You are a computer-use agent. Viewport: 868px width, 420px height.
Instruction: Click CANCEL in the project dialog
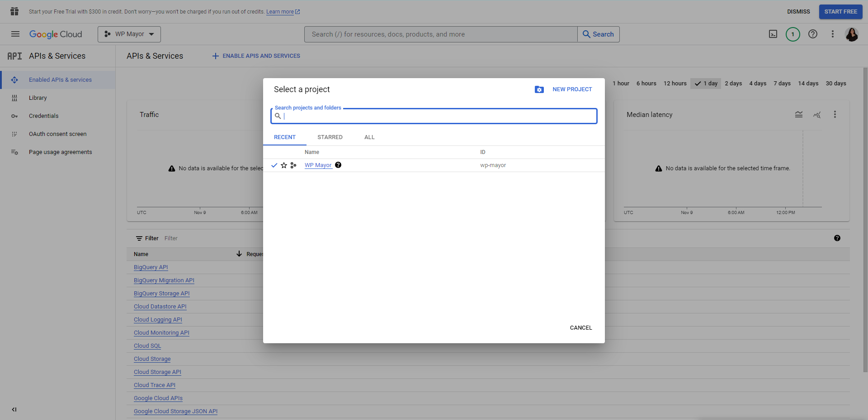(x=581, y=328)
